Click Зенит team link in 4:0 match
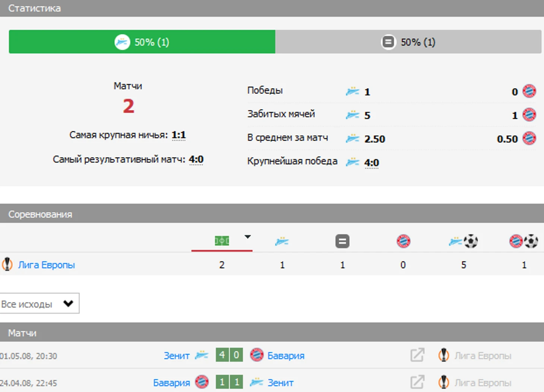 tap(177, 356)
